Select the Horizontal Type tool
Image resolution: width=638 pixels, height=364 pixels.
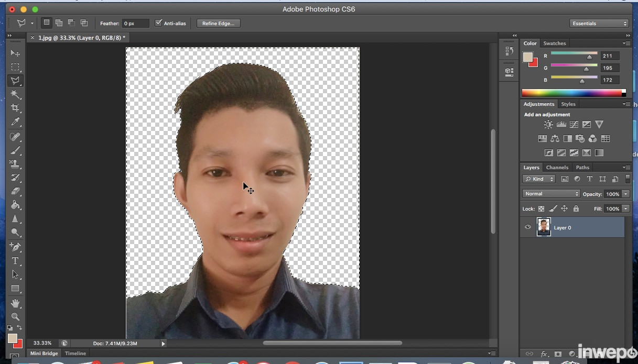coord(15,261)
